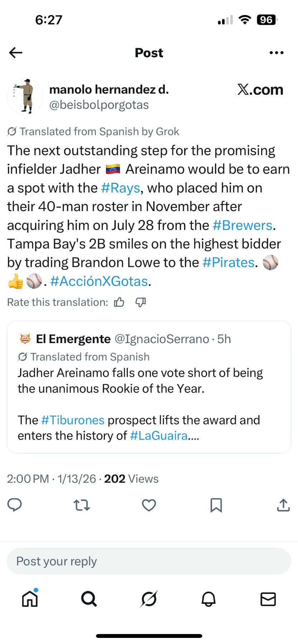Image resolution: width=298 pixels, height=644 pixels.
Task: Open the Search tab
Action: click(89, 599)
